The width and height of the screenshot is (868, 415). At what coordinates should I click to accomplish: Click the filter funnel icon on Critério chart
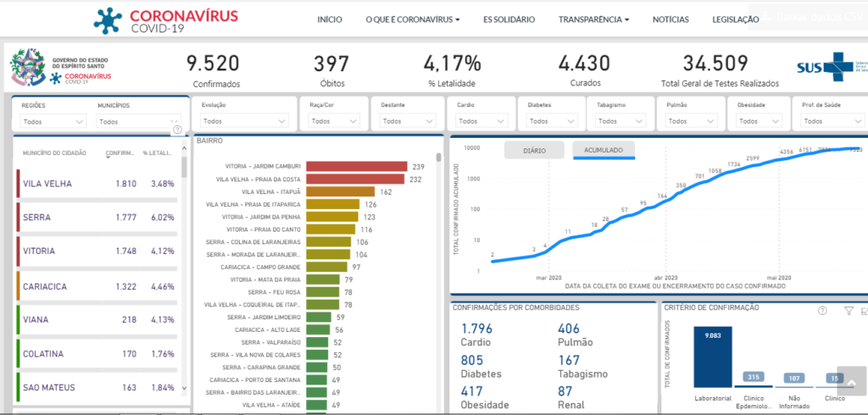coord(849,311)
